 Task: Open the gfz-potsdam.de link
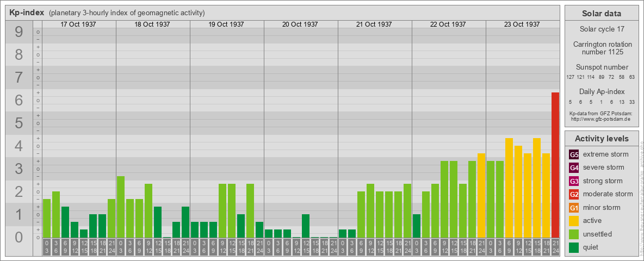click(x=600, y=119)
